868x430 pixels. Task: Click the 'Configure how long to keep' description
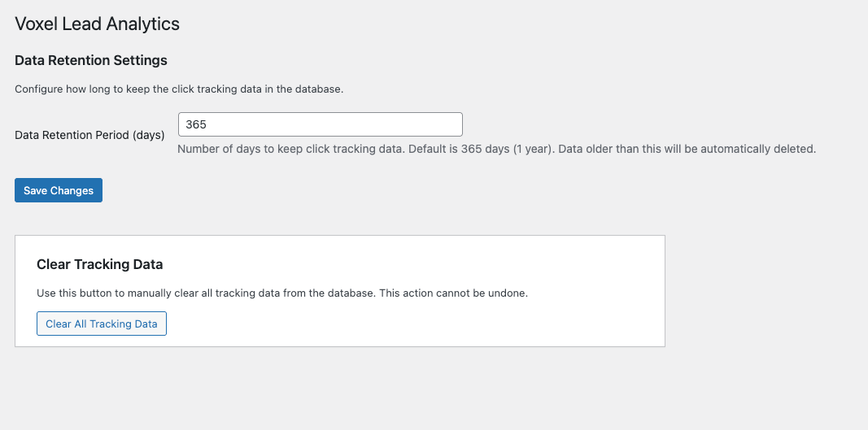point(179,89)
